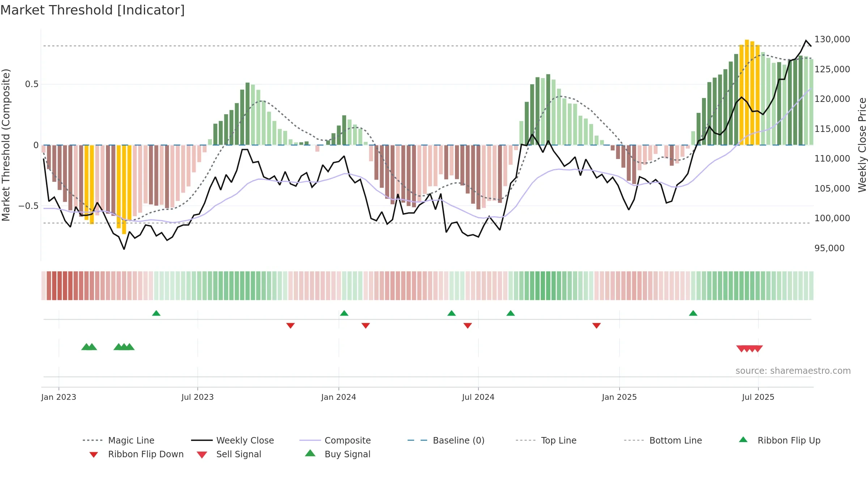868x488 pixels.
Task: Click the tallest yellow bar near Jul 2025
Action: (x=747, y=92)
